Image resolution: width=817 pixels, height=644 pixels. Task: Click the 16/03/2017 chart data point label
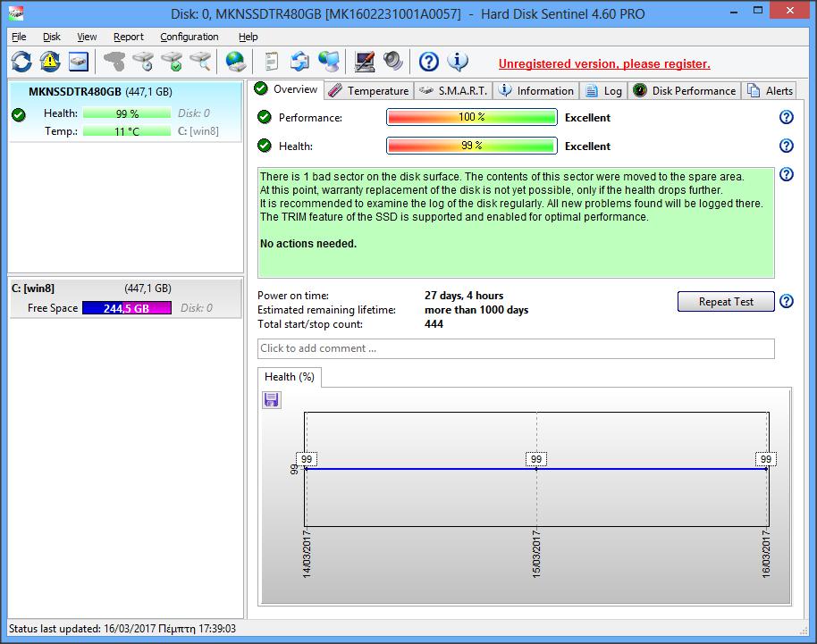(766, 459)
